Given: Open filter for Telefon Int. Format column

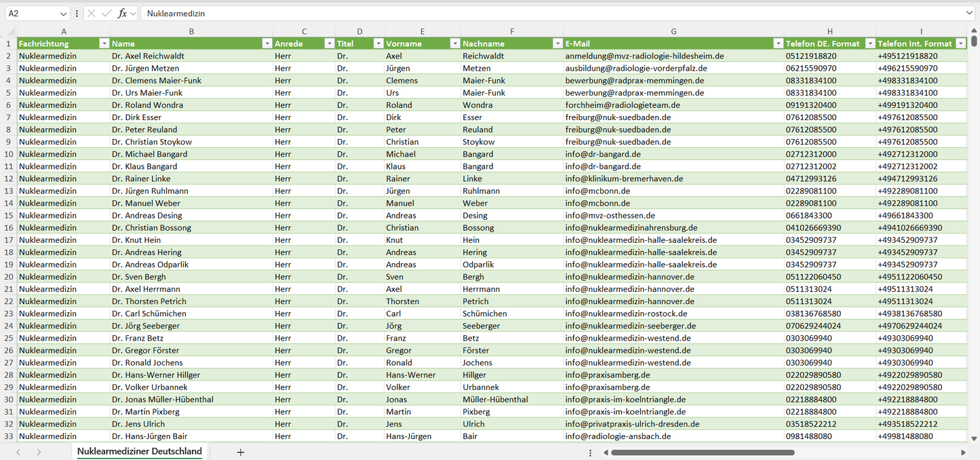Looking at the screenshot, I should click(x=960, y=43).
